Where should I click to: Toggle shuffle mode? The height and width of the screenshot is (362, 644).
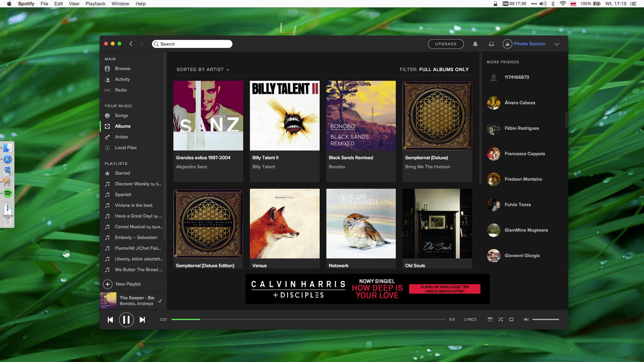501,319
